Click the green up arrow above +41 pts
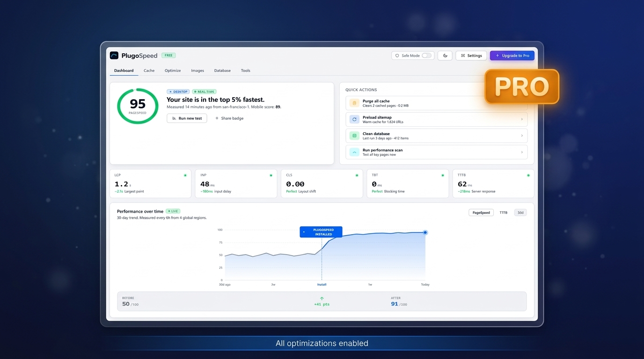 pyautogui.click(x=322, y=298)
